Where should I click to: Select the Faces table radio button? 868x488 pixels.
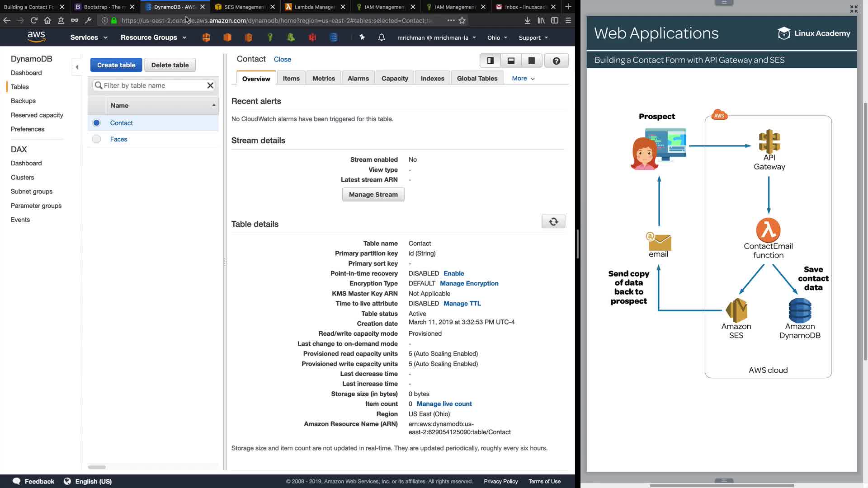pyautogui.click(x=96, y=139)
